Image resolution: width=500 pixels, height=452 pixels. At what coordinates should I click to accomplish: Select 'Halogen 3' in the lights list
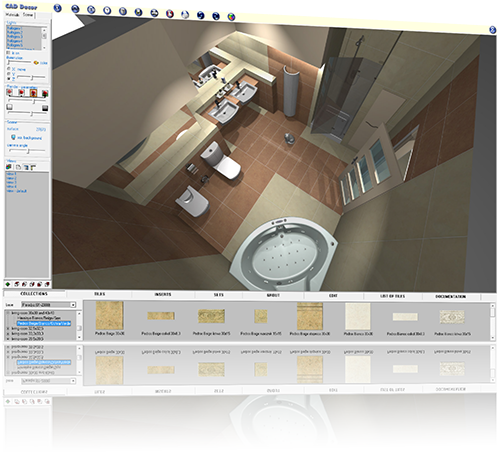click(15, 37)
